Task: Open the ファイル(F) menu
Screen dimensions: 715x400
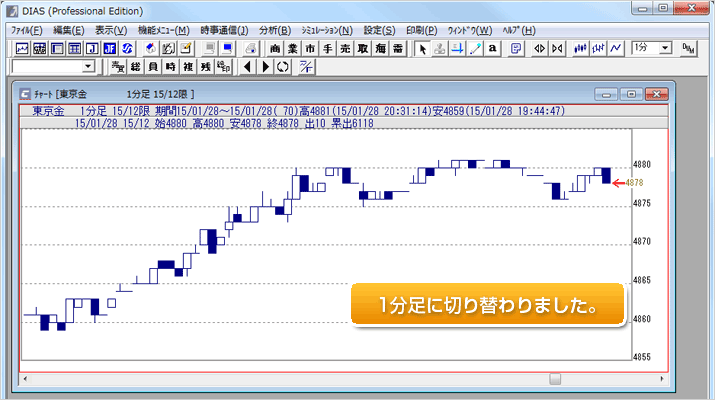Action: click(x=26, y=30)
